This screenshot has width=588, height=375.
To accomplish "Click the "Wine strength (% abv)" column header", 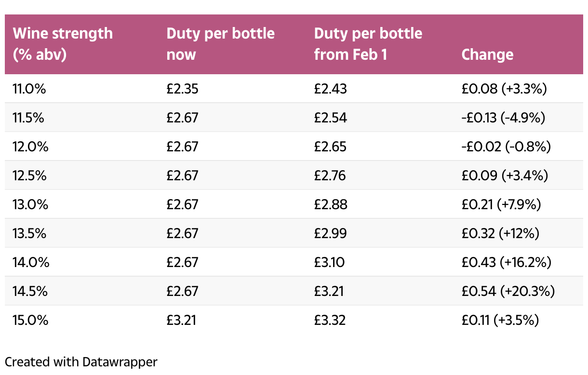I will 63,44.
